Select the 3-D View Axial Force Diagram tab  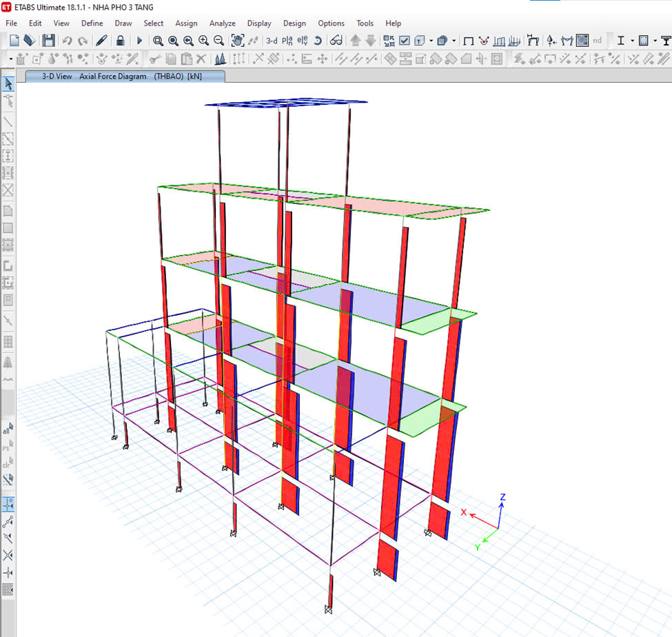click(x=125, y=77)
